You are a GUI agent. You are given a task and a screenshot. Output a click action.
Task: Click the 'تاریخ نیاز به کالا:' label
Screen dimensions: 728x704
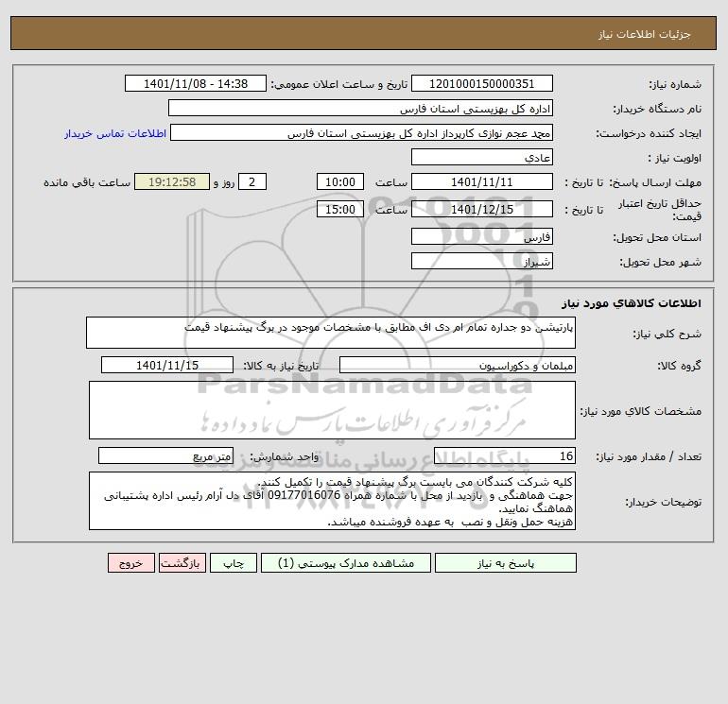coord(281,366)
